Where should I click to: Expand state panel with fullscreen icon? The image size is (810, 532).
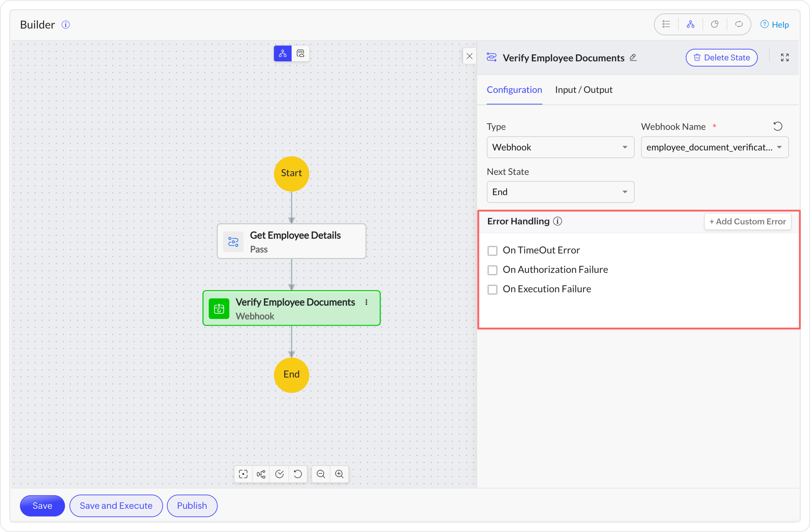pos(785,58)
